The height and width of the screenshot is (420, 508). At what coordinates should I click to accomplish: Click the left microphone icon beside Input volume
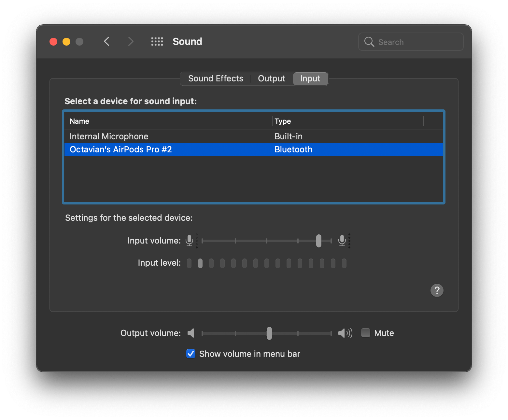(189, 241)
